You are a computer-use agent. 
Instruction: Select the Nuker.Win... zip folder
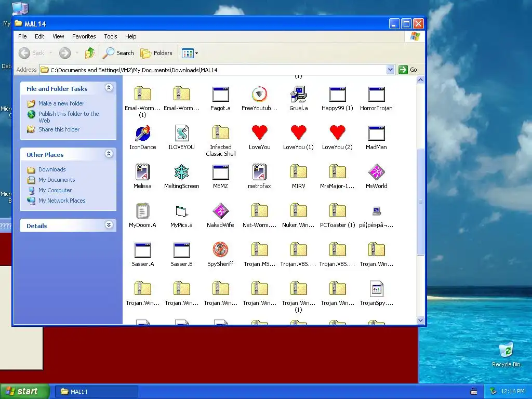(299, 211)
